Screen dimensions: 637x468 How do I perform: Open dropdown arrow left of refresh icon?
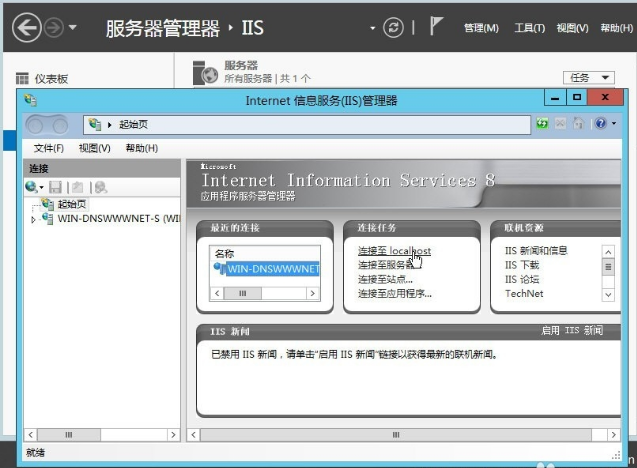[373, 28]
